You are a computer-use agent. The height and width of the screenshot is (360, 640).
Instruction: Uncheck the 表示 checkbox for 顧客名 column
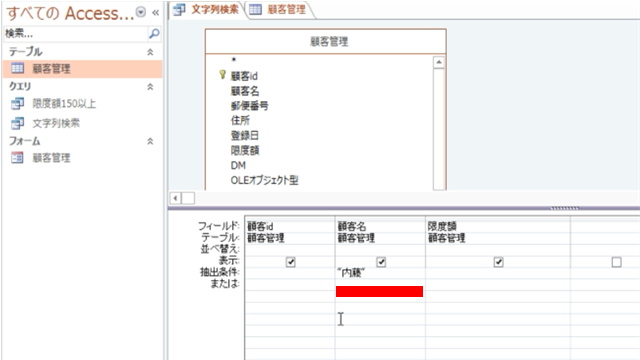pyautogui.click(x=381, y=262)
